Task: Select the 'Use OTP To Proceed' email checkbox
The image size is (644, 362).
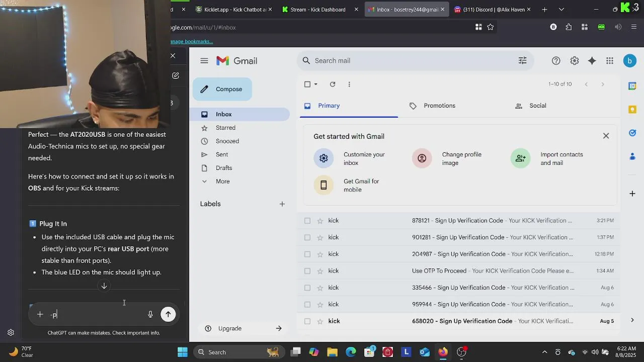Action: tap(307, 271)
